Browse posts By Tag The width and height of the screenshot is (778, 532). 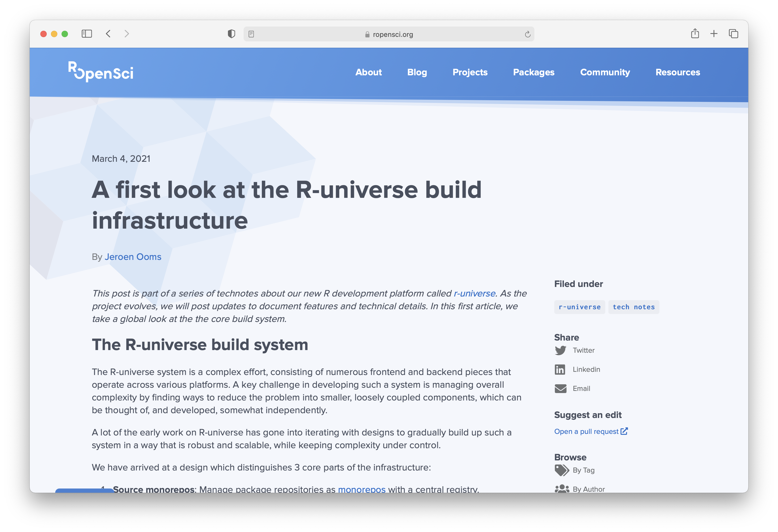(x=584, y=470)
